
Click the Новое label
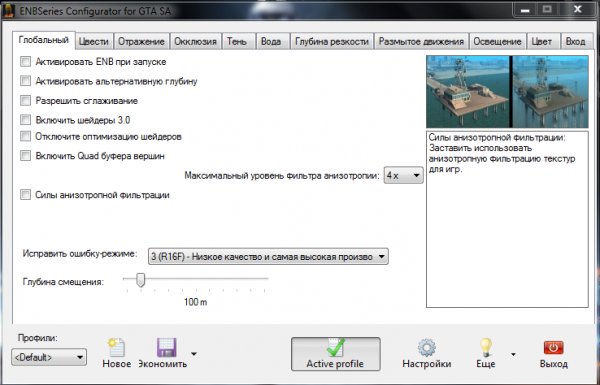[116, 364]
